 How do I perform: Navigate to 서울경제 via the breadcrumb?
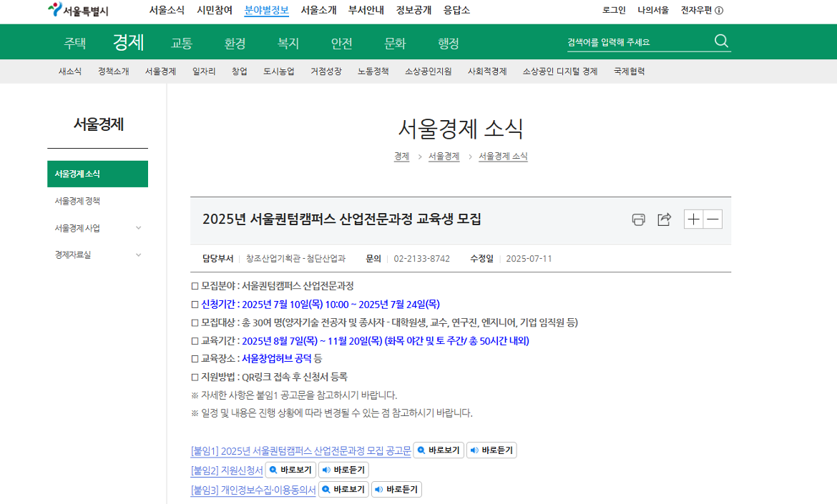click(x=443, y=157)
